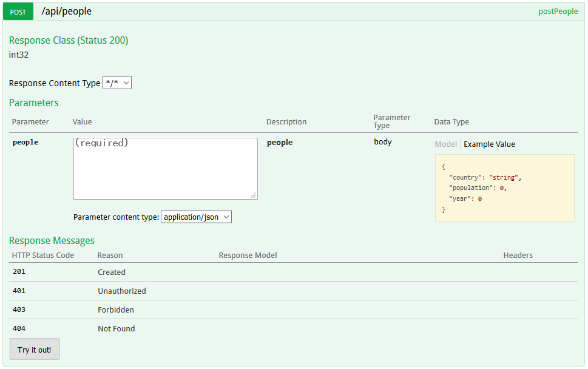Click the /api/people endpoint path

coord(66,11)
